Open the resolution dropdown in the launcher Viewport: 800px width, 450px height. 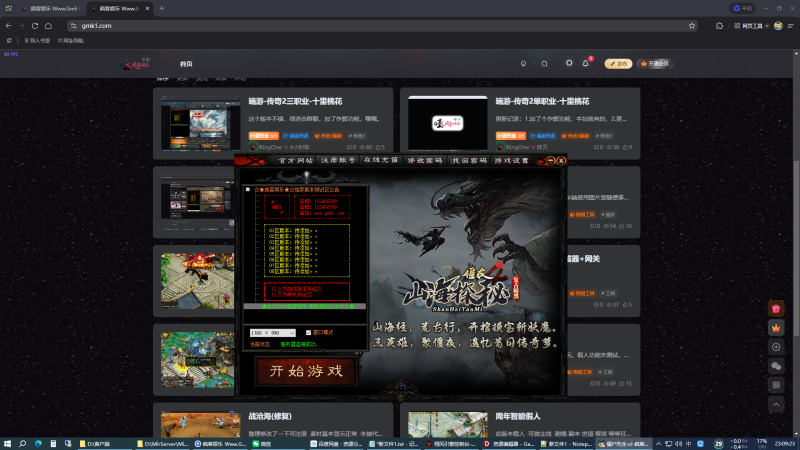[272, 333]
